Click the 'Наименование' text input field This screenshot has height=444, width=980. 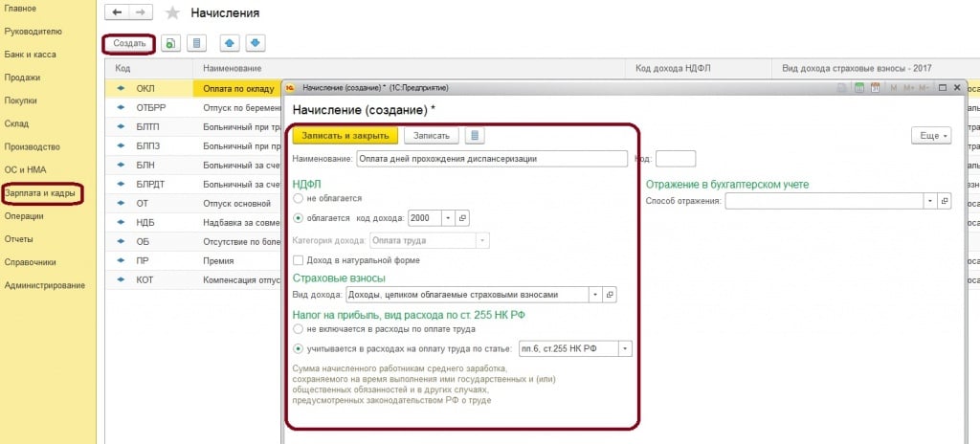[491, 159]
